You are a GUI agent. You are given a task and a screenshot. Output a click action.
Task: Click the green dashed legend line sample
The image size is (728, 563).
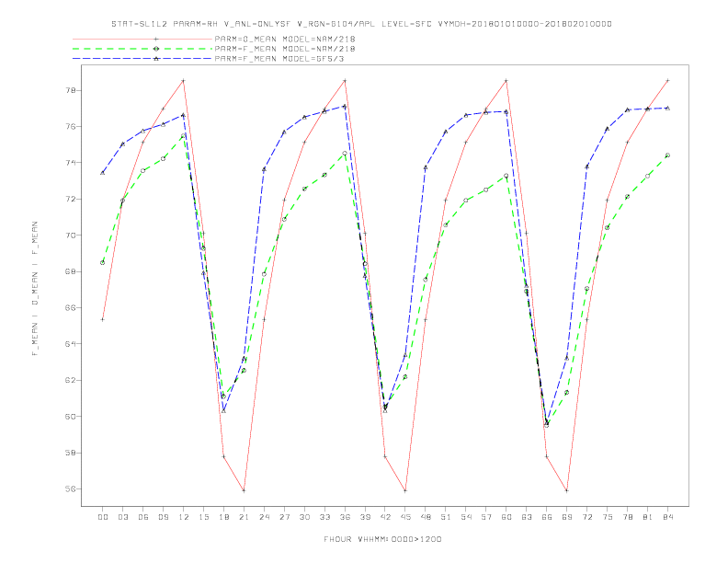click(x=142, y=49)
